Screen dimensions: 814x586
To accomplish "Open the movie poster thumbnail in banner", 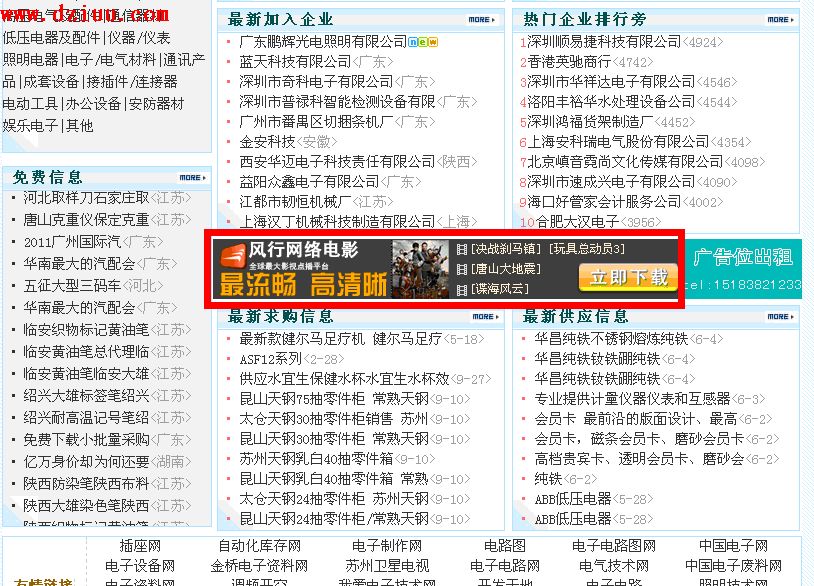I will tap(421, 269).
